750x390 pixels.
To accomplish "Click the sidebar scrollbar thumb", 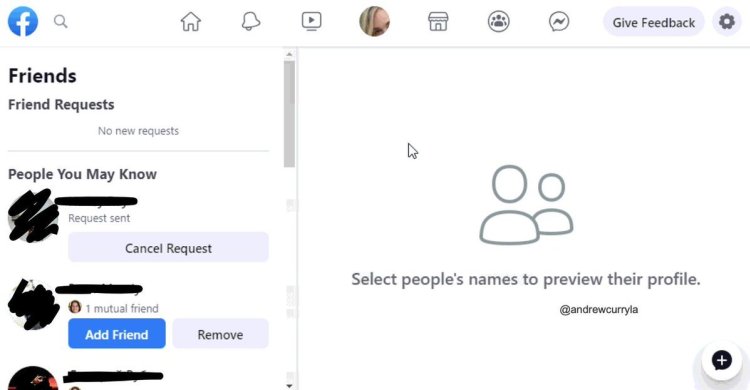I will click(x=289, y=114).
